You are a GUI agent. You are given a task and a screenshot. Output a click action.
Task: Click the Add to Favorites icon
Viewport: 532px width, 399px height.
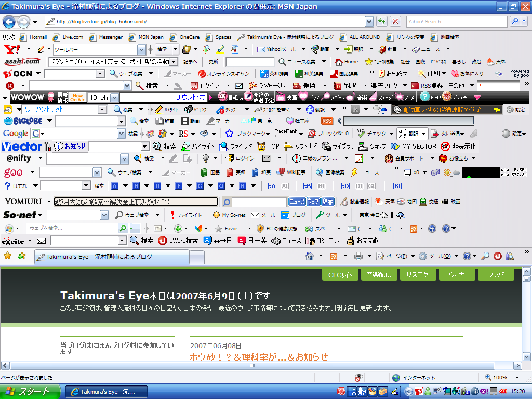22,256
